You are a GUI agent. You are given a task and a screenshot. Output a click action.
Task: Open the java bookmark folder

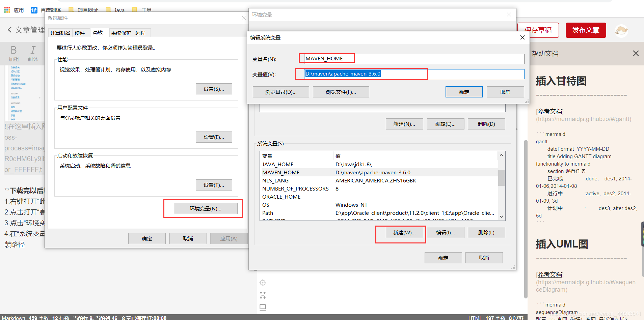(115, 10)
